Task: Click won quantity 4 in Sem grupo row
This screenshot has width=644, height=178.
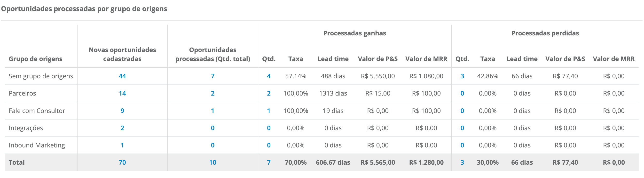Action: (269, 76)
